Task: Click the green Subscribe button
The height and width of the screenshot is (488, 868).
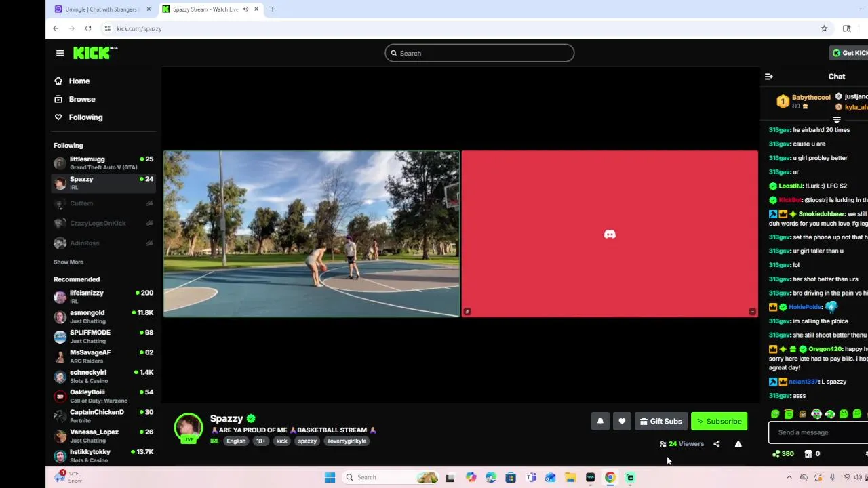Action: click(x=719, y=421)
